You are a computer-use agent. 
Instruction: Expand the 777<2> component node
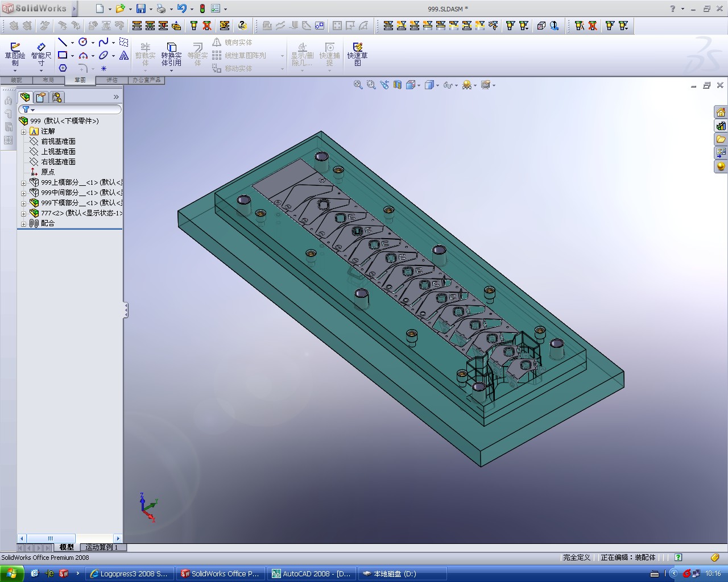click(23, 213)
